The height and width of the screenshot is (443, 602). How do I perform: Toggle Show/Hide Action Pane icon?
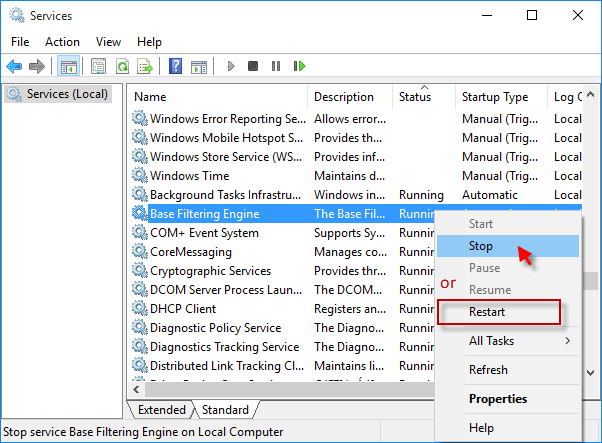coord(199,66)
